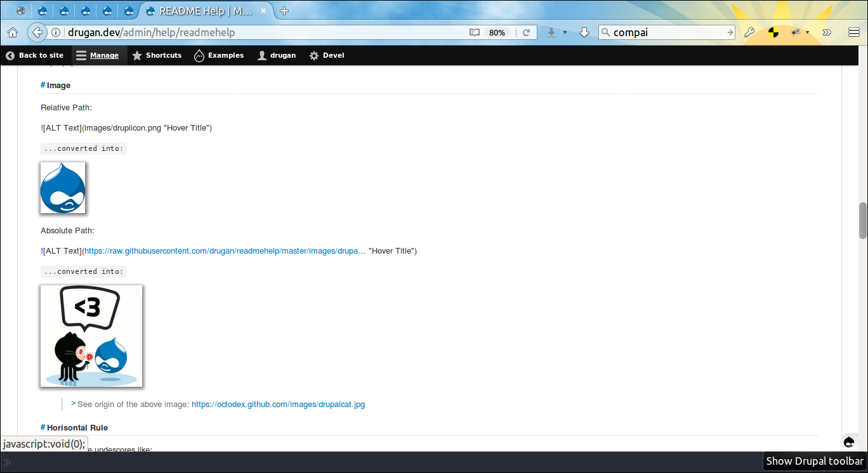Screen dimensions: 868x473
Task: Click the grey download toolbar icon
Action: click(x=551, y=32)
